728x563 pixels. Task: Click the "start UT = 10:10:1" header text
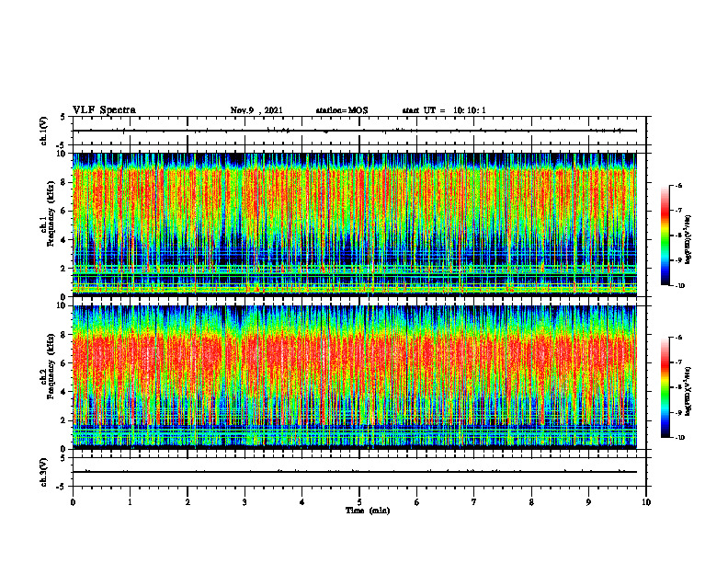tap(444, 110)
